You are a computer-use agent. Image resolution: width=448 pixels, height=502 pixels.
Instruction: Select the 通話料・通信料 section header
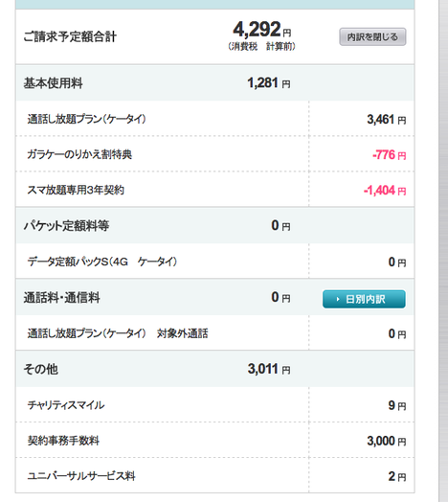click(x=214, y=297)
